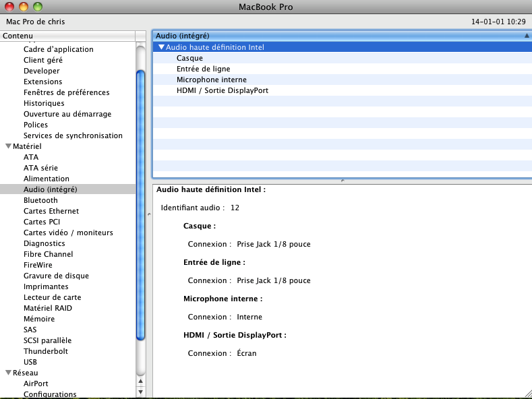Click the Audio (intégré) list header

[x=343, y=36]
